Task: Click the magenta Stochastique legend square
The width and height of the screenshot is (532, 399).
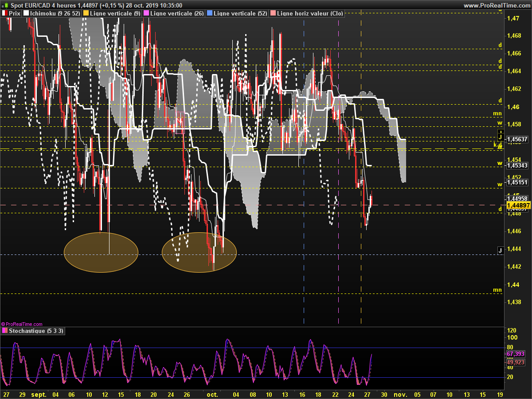Action: click(5, 331)
